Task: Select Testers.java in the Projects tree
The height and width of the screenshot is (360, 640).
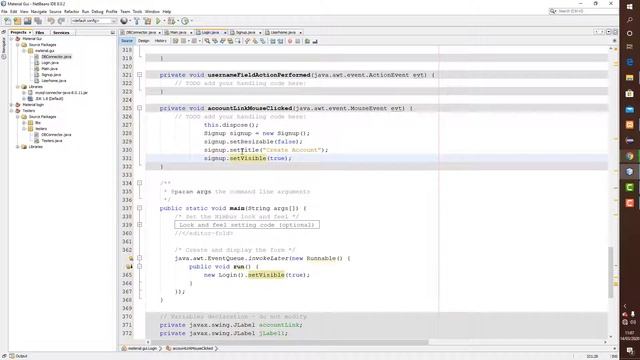Action: [x=52, y=141]
